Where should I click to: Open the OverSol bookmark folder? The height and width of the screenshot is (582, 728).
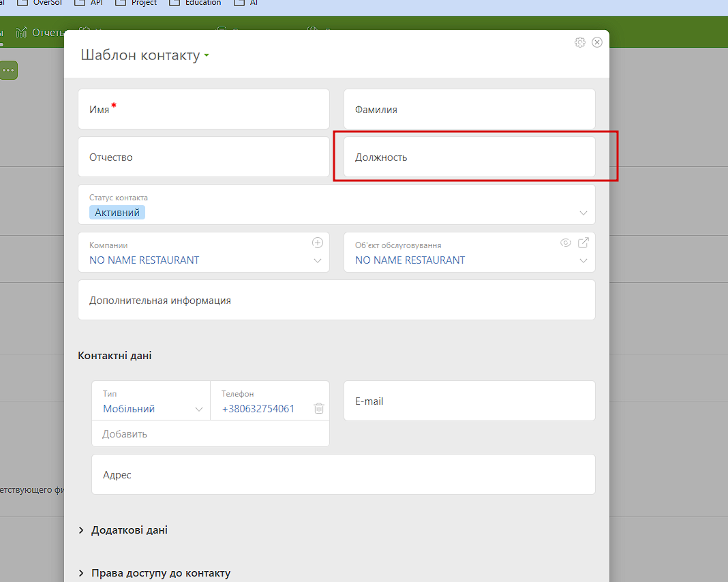40,3
